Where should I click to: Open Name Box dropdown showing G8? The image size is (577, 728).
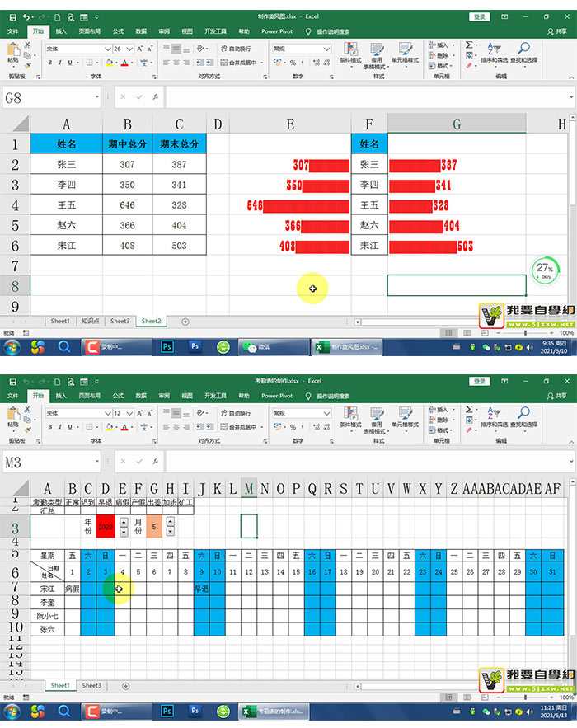pyautogui.click(x=97, y=97)
